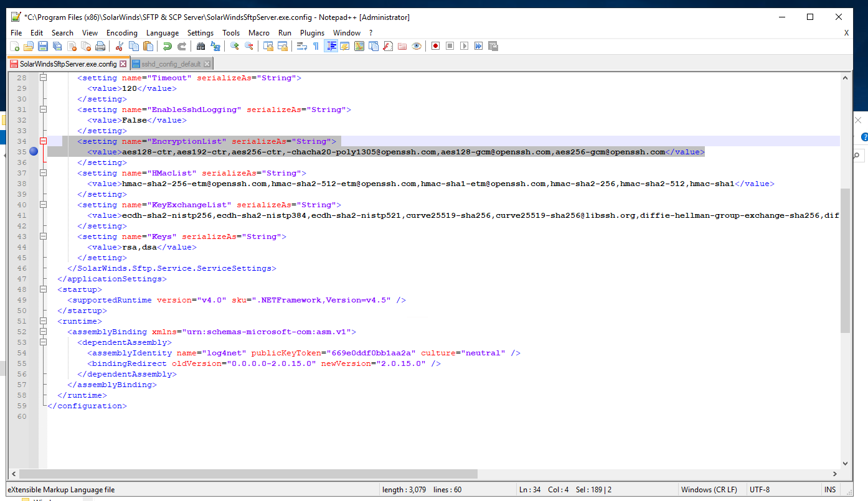Close the SolarWindsSftpServer.exe.config tab
This screenshot has width=868, height=501.
123,64
